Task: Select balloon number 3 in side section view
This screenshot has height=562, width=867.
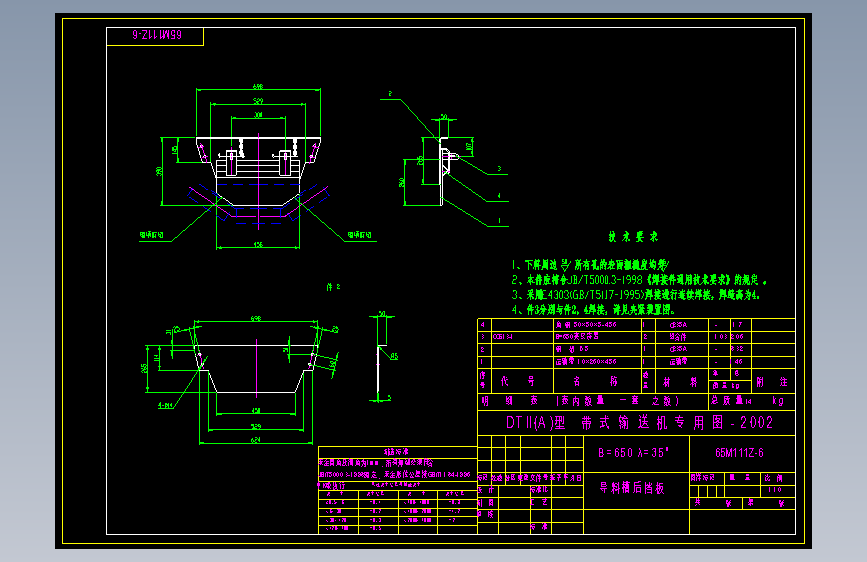Action: click(x=499, y=169)
